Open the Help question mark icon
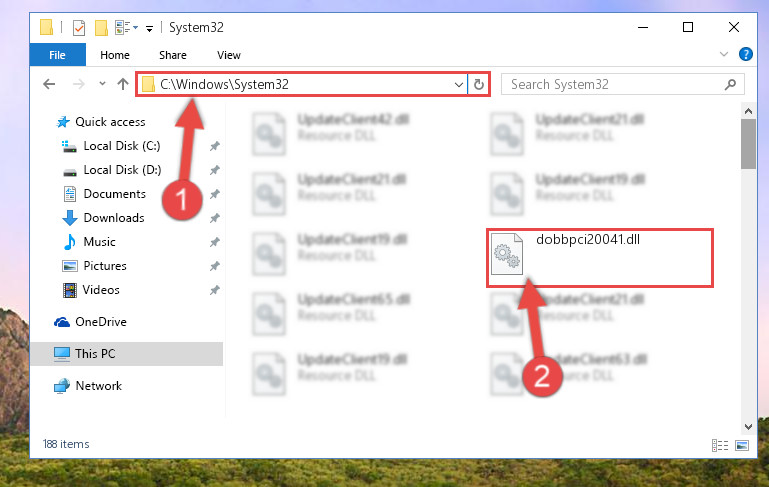Viewport: 769px width, 487px height. point(745,54)
